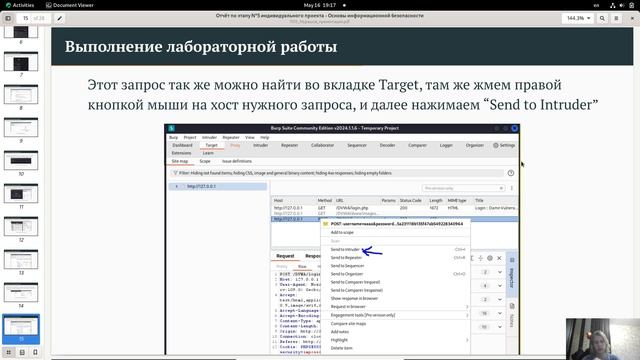This screenshot has width=640, height=360.
Task: Open page 11 thumbnail
Action: coord(21,193)
